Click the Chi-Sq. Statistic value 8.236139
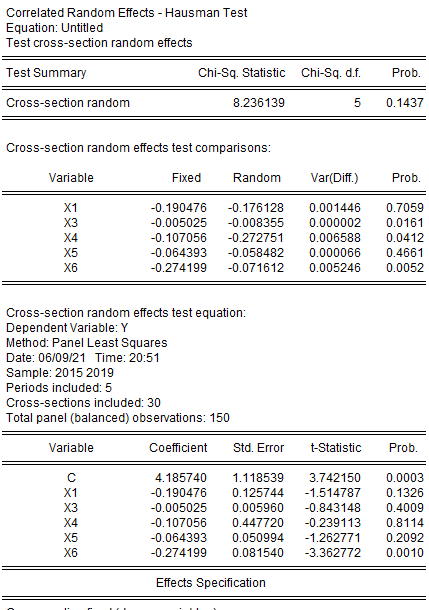 pyautogui.click(x=259, y=103)
